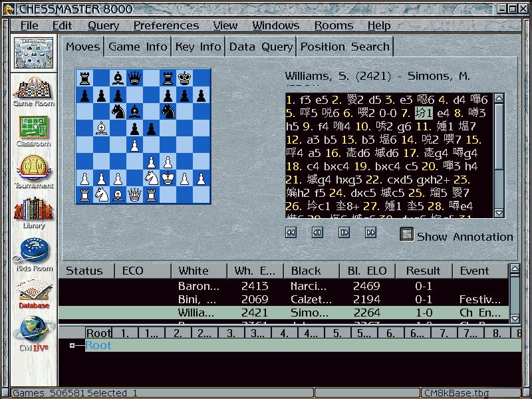
Task: Sort games by Event column header
Action: (x=480, y=271)
